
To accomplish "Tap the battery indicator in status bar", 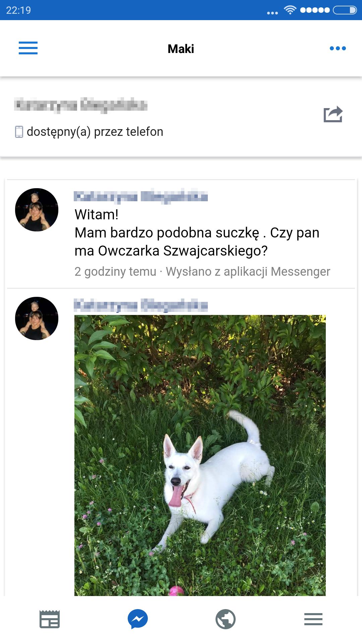I will click(x=345, y=10).
